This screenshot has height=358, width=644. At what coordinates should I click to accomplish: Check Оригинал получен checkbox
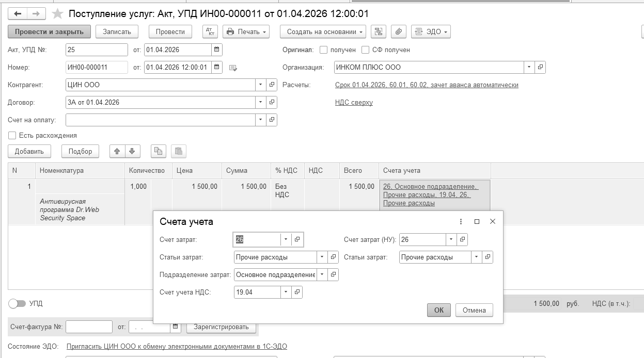(x=324, y=50)
